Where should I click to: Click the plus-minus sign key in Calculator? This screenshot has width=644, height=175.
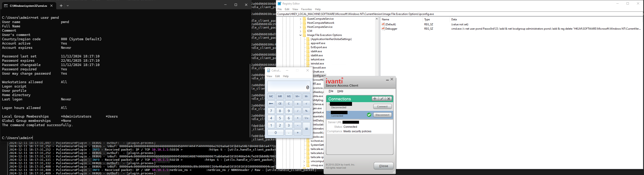[x=298, y=104]
